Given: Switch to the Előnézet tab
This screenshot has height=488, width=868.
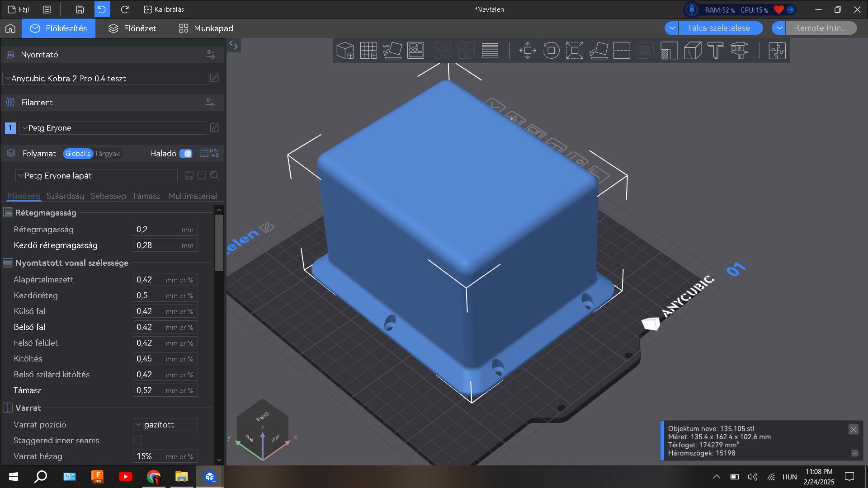Looking at the screenshot, I should (x=132, y=28).
